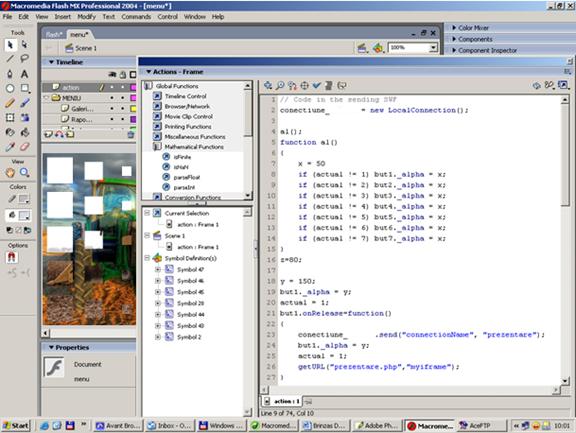Click the Delete Layer trash icon
576x433 pixels.
point(131,135)
